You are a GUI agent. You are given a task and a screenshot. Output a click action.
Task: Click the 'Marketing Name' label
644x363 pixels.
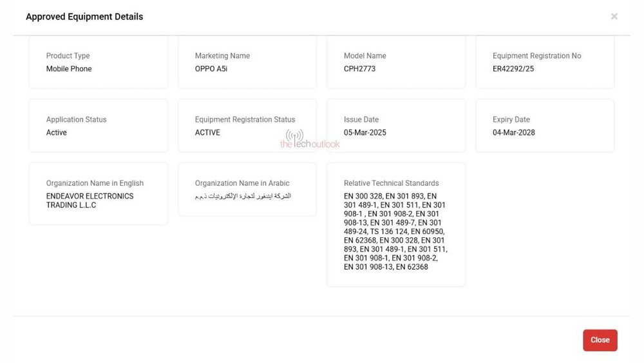pos(222,55)
